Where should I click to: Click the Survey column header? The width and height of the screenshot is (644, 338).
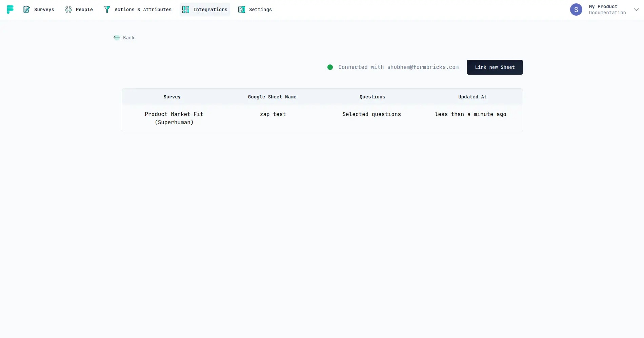[x=172, y=97]
